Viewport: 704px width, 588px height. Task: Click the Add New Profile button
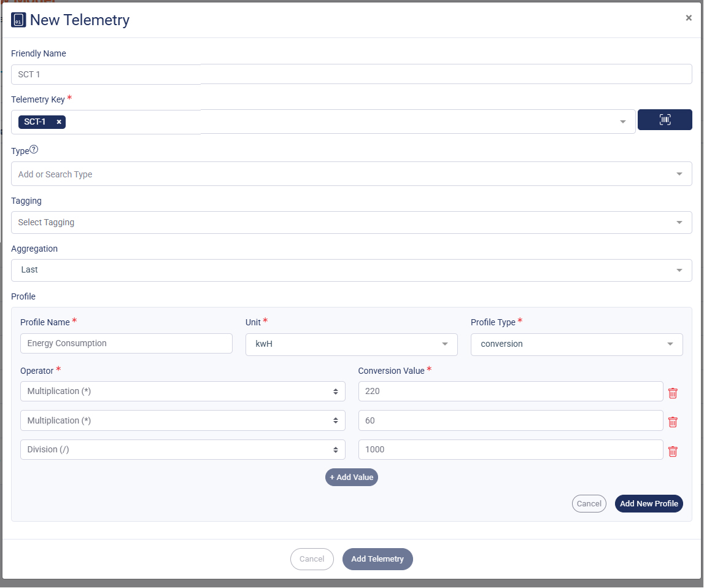tap(649, 503)
